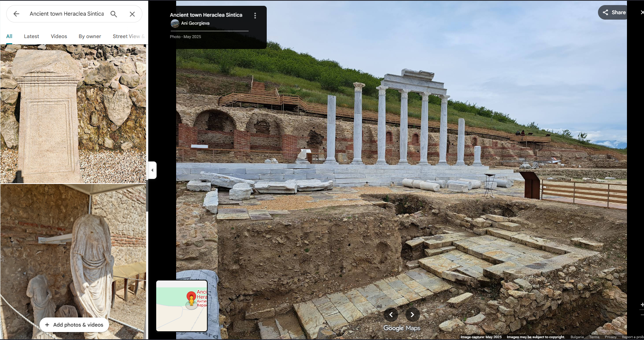Show the Street View tab
644x340 pixels.
click(x=126, y=36)
